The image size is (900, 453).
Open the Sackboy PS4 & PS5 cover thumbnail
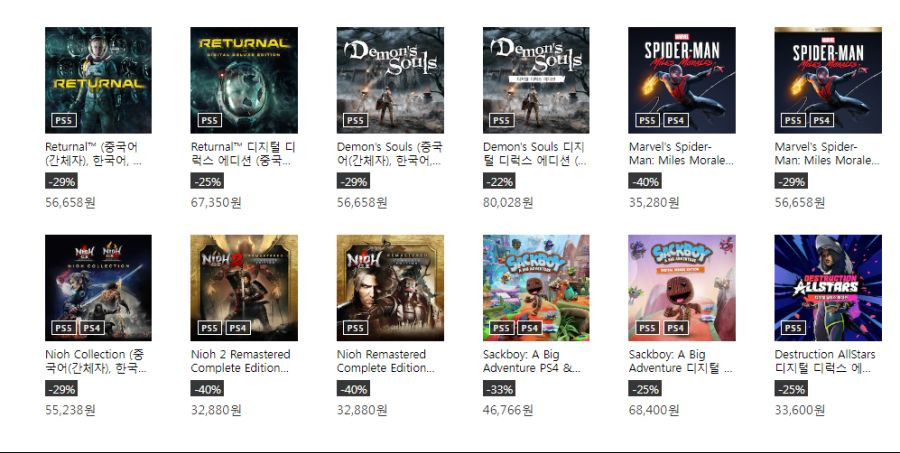pos(536,288)
